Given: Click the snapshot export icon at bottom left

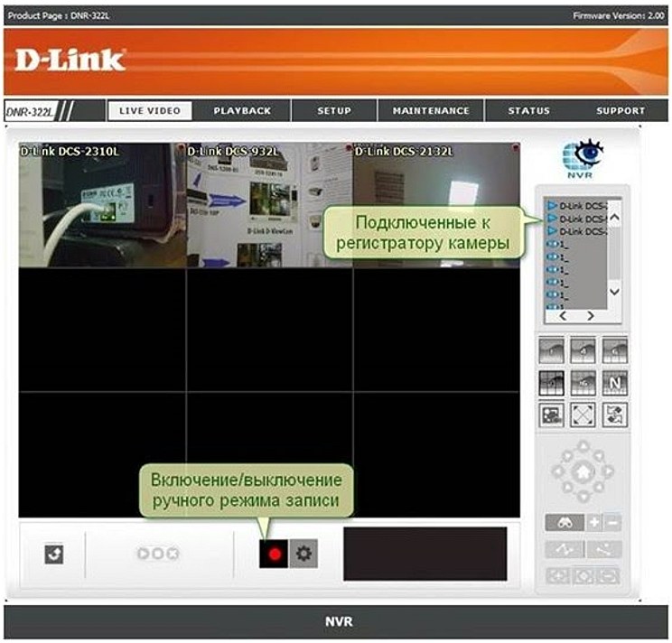Looking at the screenshot, I should (54, 554).
